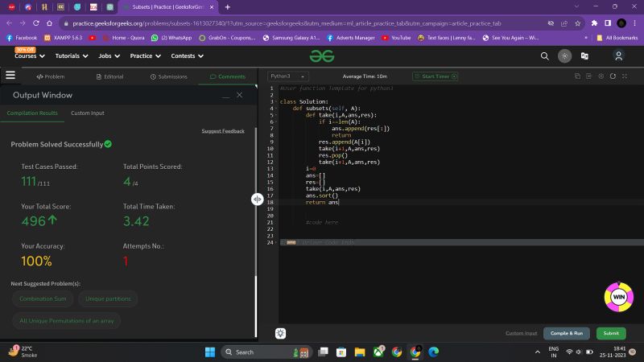This screenshot has height=362, width=644.
Task: Expand editor to fullscreen
Action: click(x=625, y=76)
